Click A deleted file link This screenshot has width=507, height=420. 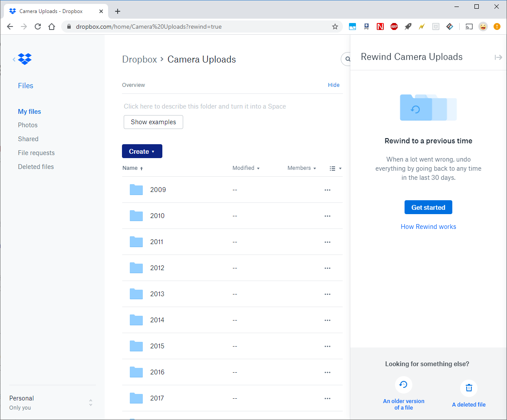click(469, 405)
